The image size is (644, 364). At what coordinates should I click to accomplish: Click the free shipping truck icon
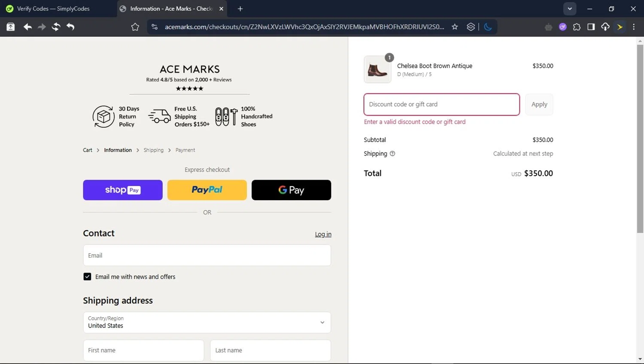coord(159,116)
